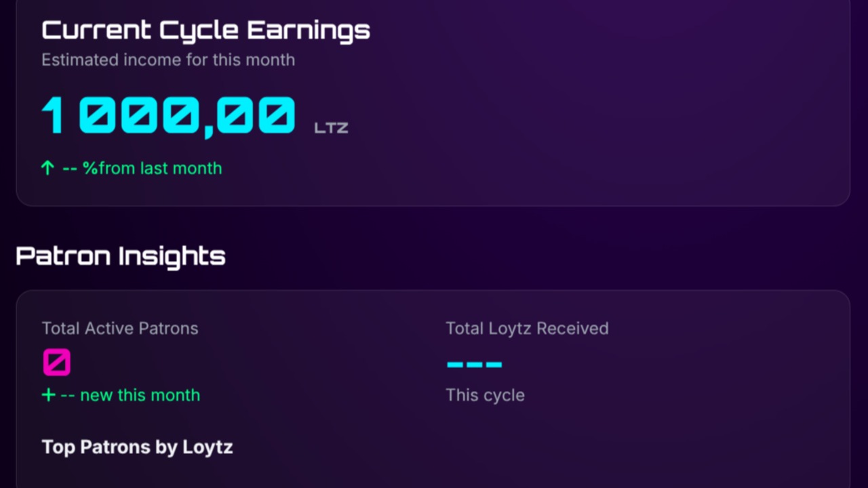Click the Current Cycle Earnings heading
This screenshot has height=488, width=868.
205,30
